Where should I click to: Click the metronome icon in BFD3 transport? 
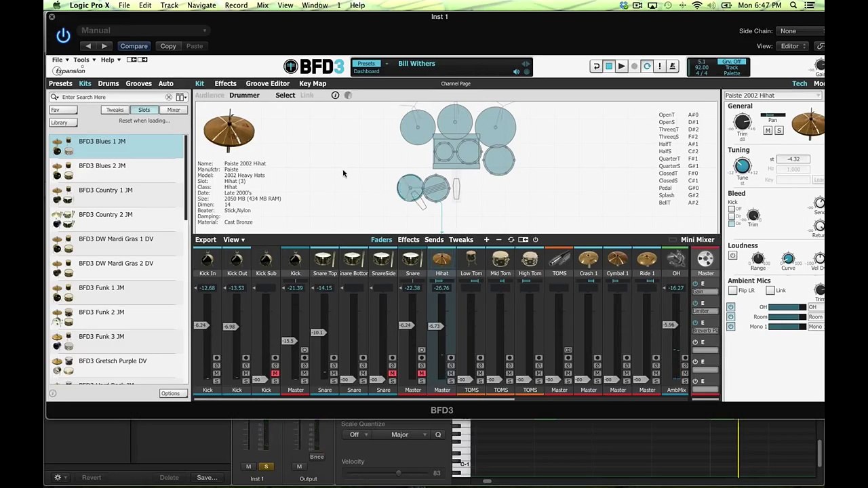672,66
